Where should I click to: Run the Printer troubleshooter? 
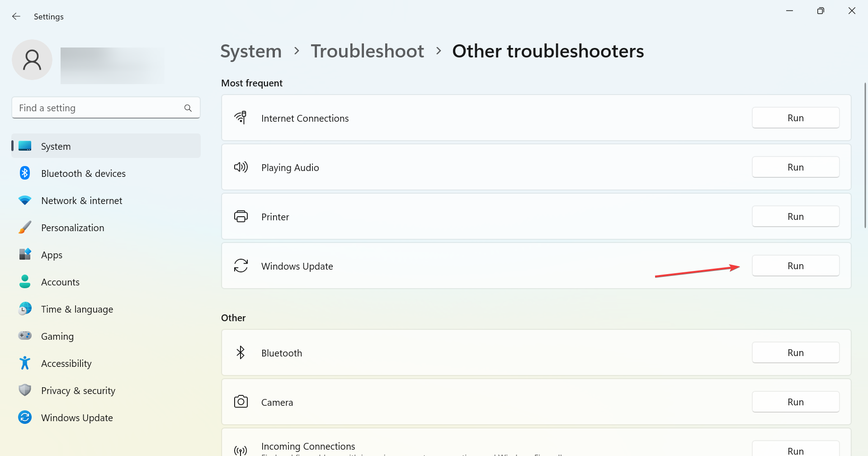pos(796,216)
